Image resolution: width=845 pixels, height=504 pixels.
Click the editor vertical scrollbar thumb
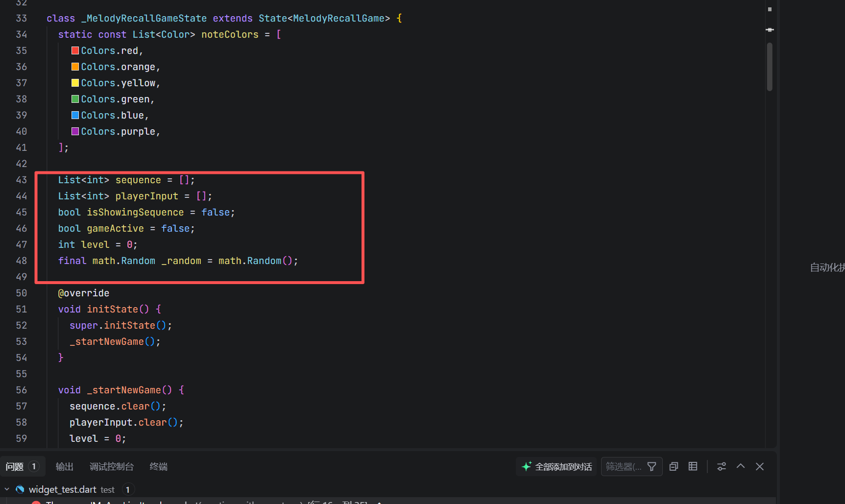[x=770, y=67]
